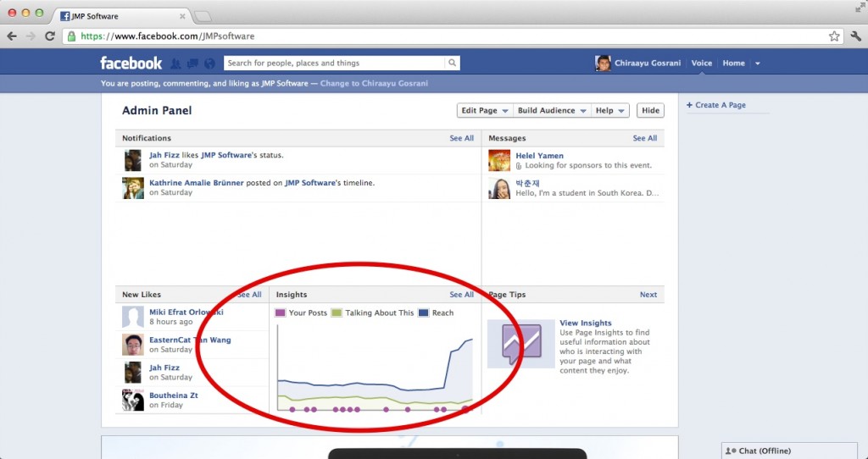Click the browser address bar URL
The width and height of the screenshot is (868, 459).
pos(168,36)
